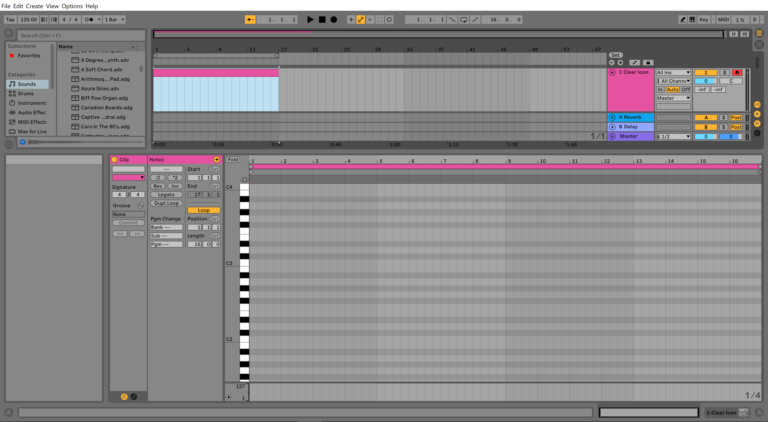Solo the 1 Clear Icon track
The width and height of the screenshot is (768, 422).
click(x=724, y=72)
